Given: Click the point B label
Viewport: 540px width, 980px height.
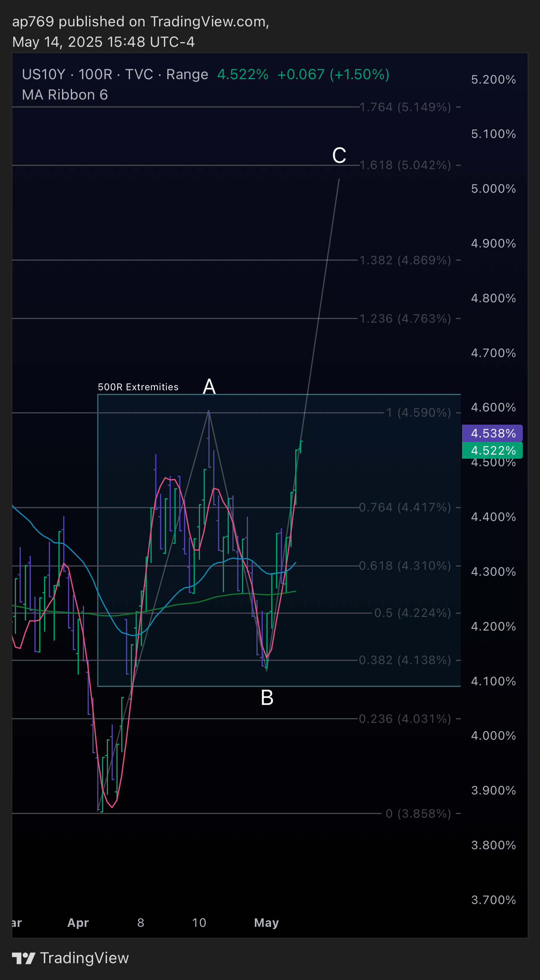Looking at the screenshot, I should pyautogui.click(x=267, y=698).
